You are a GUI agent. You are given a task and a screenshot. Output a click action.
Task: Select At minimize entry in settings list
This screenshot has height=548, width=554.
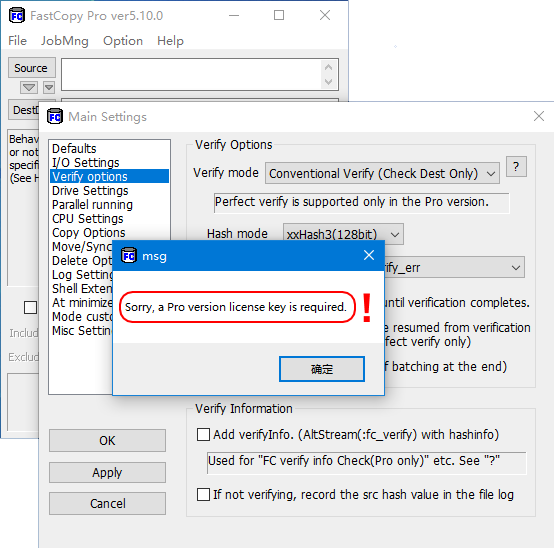81,303
